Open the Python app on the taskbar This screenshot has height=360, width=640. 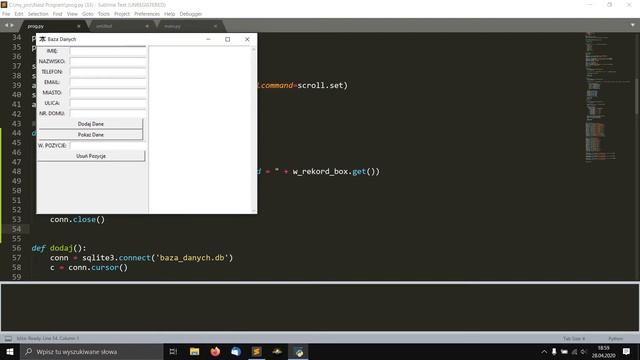coord(298,351)
